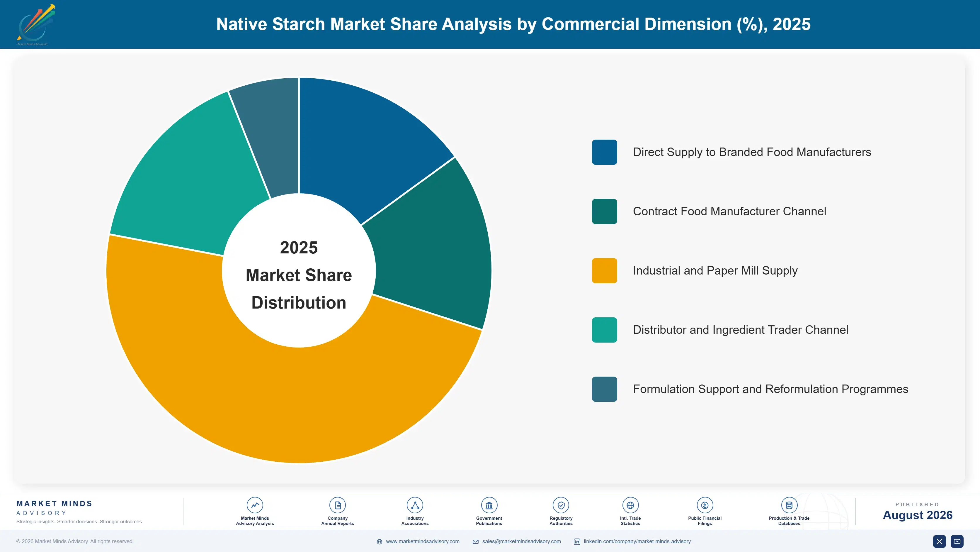Click the LinkedIn icon in footer

click(577, 542)
